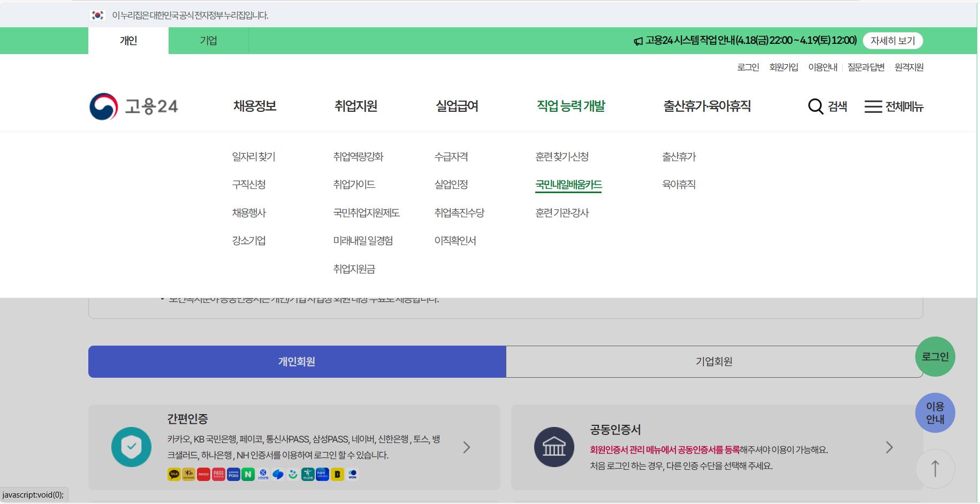Image resolution: width=980 pixels, height=504 pixels.
Task: Click the green 하나은행 icon
Action: tap(308, 474)
